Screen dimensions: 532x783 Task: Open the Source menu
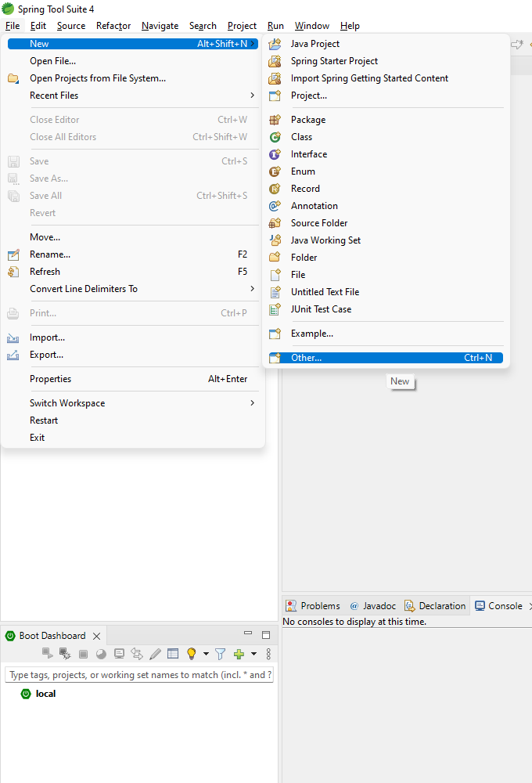(71, 26)
